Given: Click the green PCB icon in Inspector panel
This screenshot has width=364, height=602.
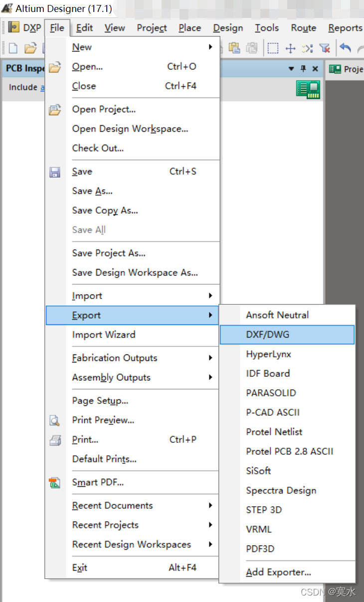Looking at the screenshot, I should click(308, 90).
